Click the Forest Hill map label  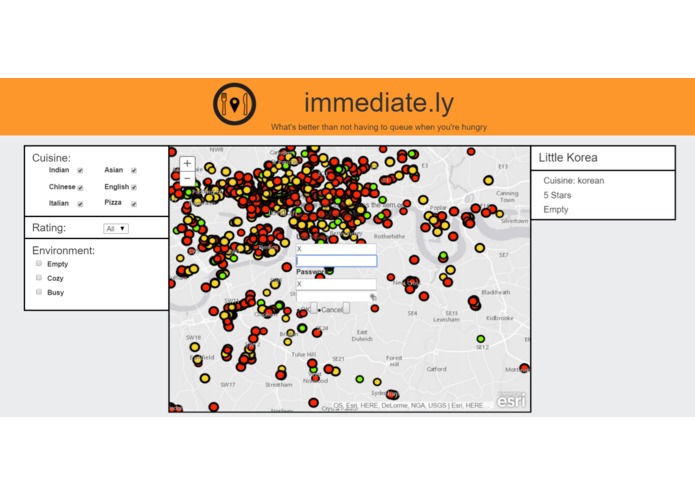coord(394,361)
